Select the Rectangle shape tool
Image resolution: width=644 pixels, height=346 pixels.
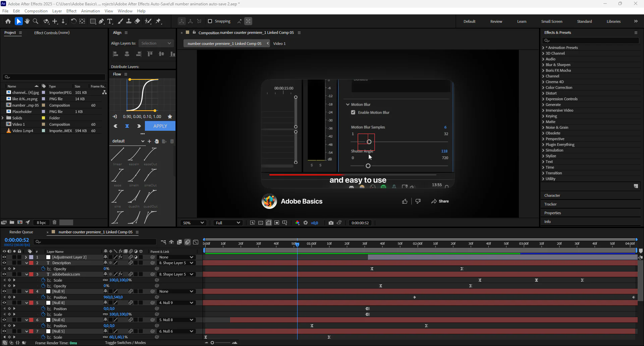(x=93, y=21)
